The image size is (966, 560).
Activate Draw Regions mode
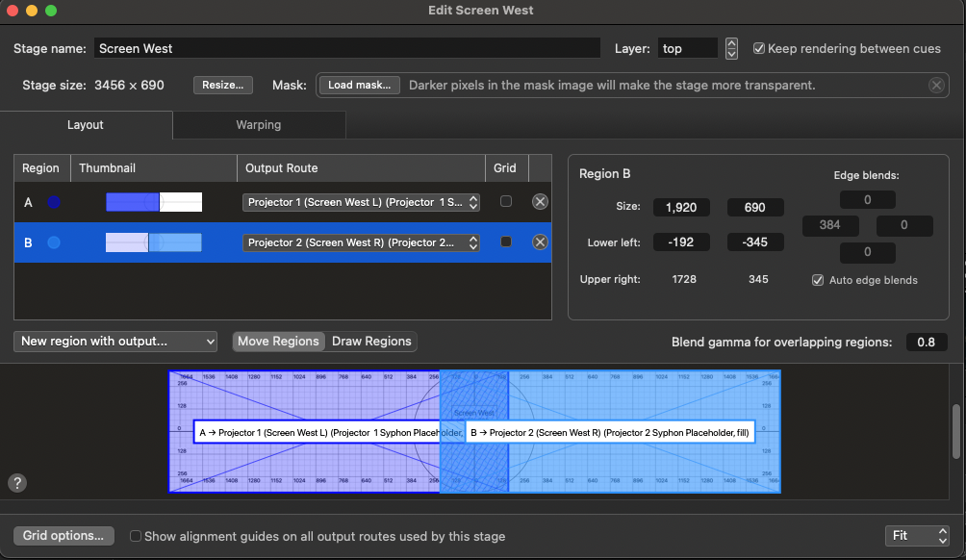(374, 342)
